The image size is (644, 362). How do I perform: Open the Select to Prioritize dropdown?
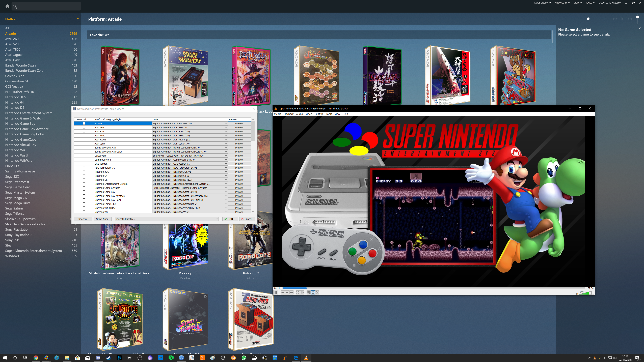tap(167, 219)
